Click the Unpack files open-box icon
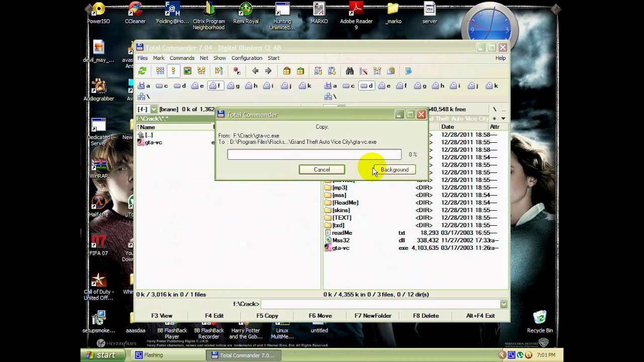The height and width of the screenshot is (362, 644). click(x=300, y=71)
